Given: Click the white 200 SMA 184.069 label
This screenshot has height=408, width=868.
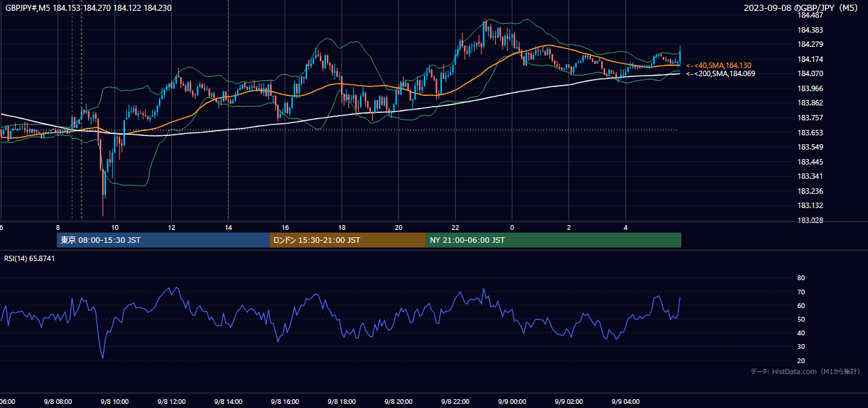Looking at the screenshot, I should (x=720, y=73).
